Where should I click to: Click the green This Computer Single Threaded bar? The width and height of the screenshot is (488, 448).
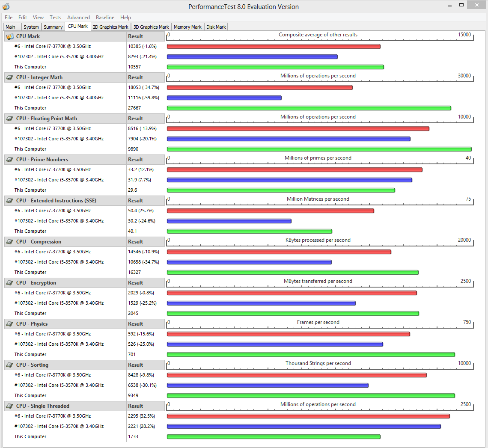tap(274, 437)
